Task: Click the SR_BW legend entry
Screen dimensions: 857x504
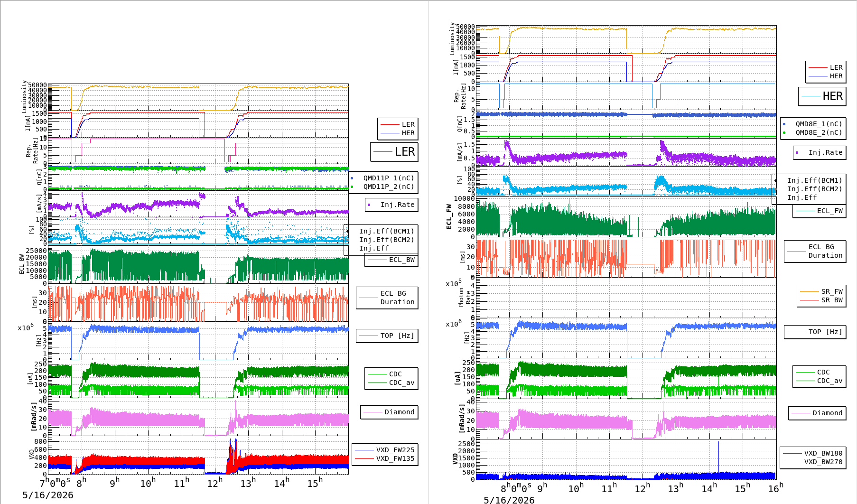Action: (821, 300)
